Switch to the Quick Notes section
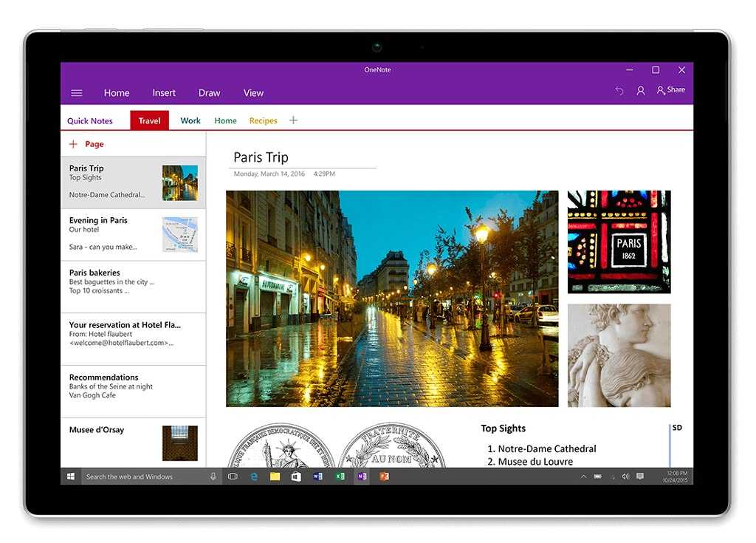 pos(90,121)
